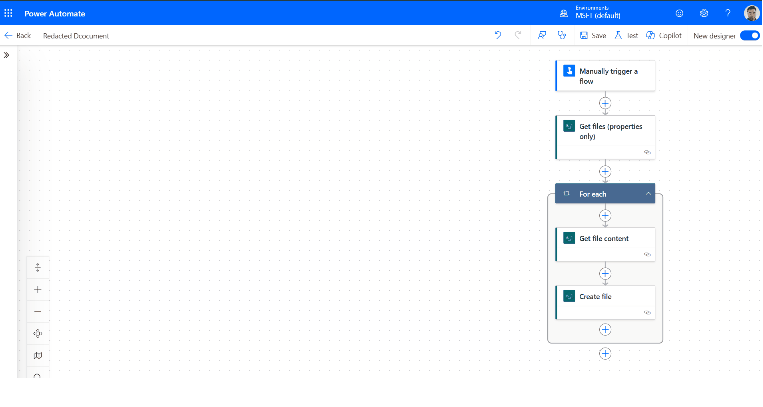
Task: Add action above Get file content
Action: click(x=605, y=215)
